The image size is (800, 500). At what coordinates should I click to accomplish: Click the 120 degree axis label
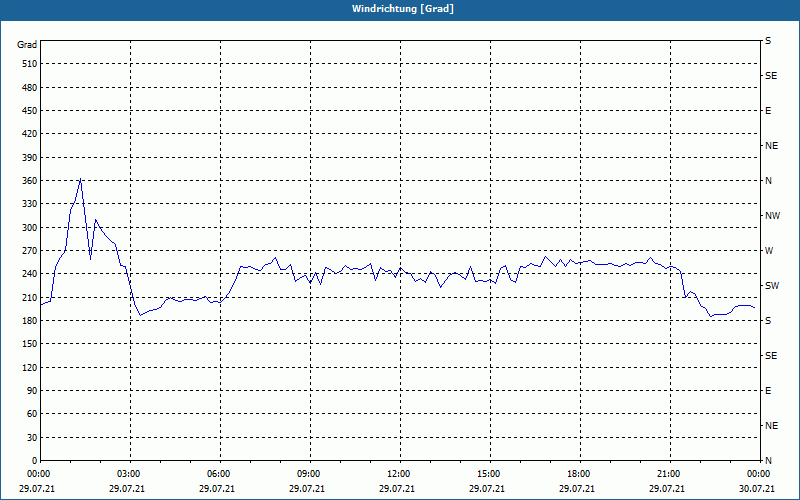coord(30,367)
